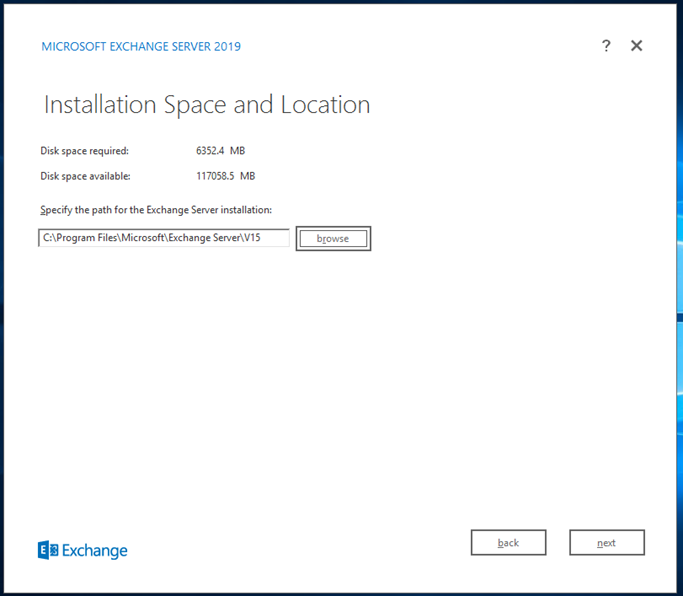Viewport: 683px width, 596px height.
Task: Close the Exchange Server setup window
Action: tap(636, 45)
